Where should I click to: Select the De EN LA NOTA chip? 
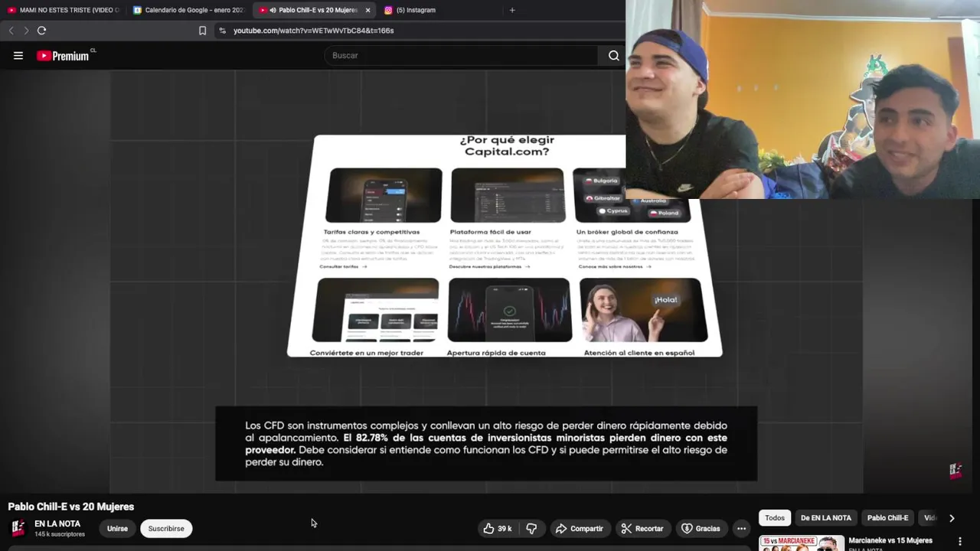[826, 518]
